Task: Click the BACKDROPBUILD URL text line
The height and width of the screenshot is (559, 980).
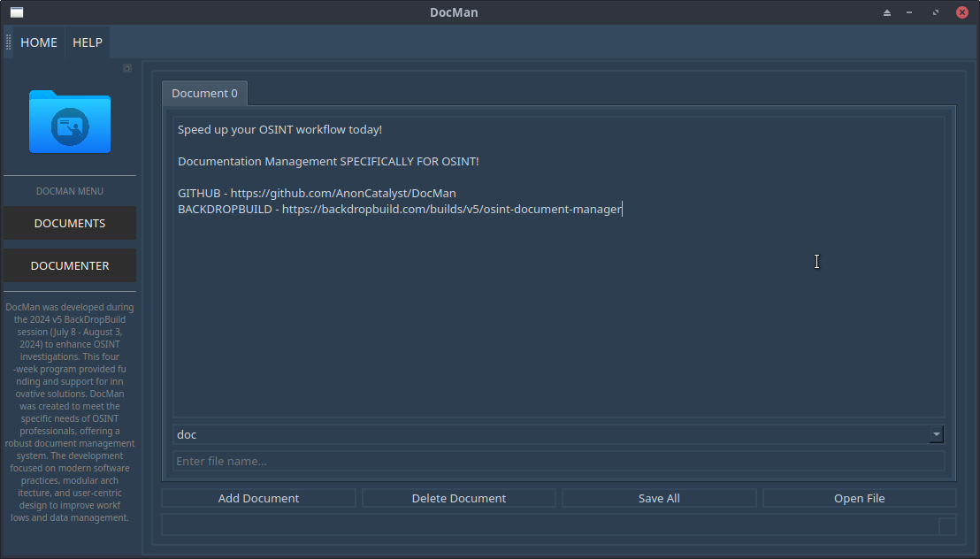Action: pyautogui.click(x=400, y=209)
